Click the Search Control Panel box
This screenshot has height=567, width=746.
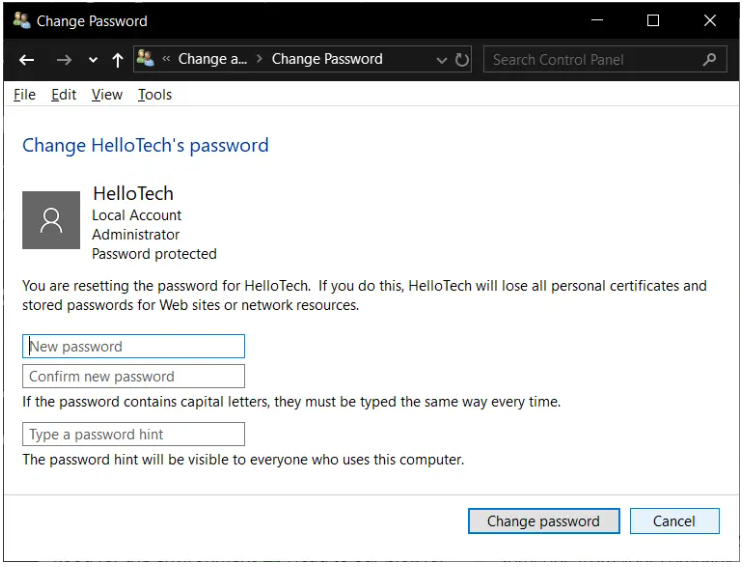(x=594, y=60)
